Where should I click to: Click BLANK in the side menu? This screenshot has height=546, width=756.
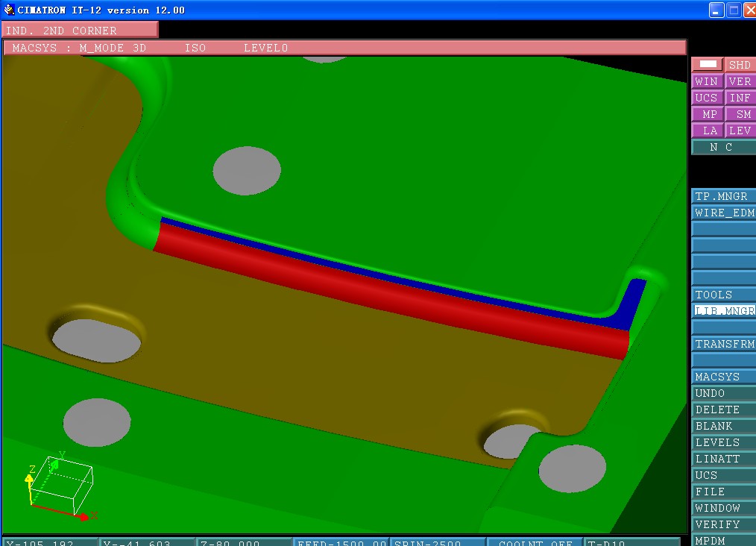coord(724,426)
